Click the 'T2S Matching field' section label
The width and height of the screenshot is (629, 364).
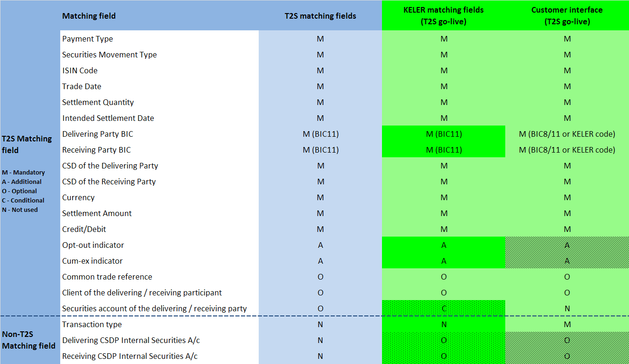[27, 144]
